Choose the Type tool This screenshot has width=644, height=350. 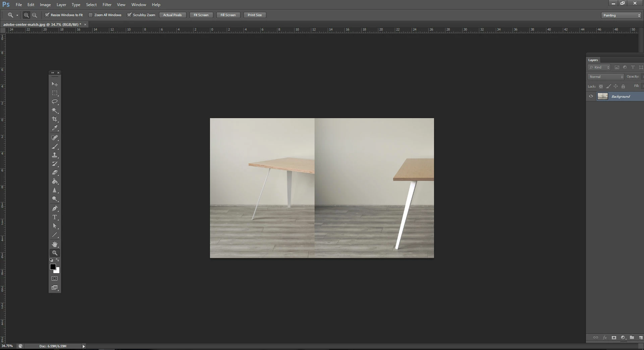tap(55, 217)
